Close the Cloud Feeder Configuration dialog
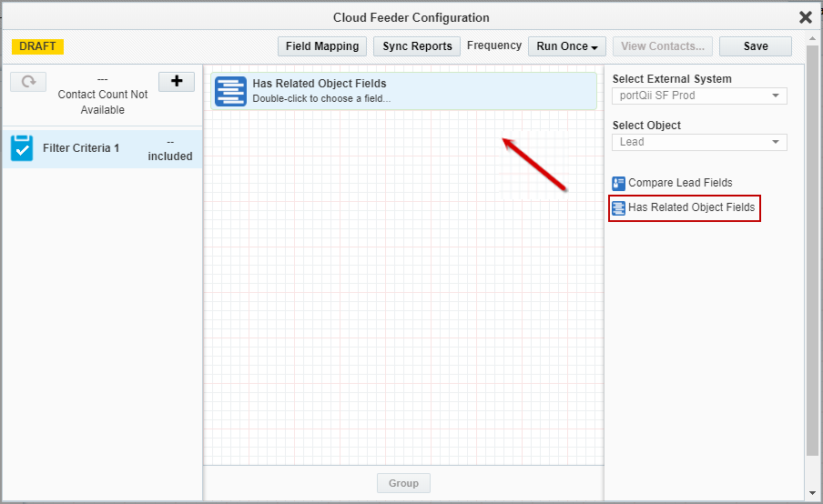823x504 pixels. (805, 17)
